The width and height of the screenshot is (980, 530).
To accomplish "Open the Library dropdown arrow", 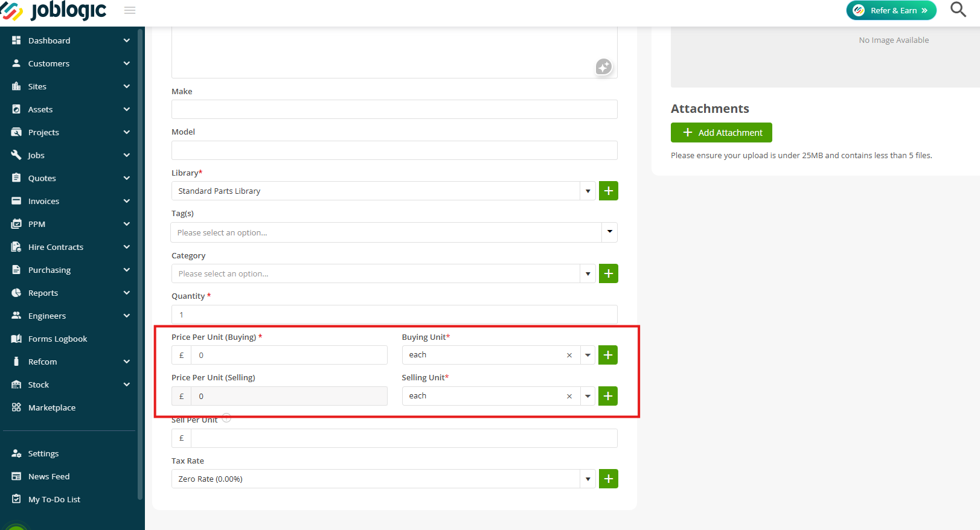I will [x=588, y=191].
